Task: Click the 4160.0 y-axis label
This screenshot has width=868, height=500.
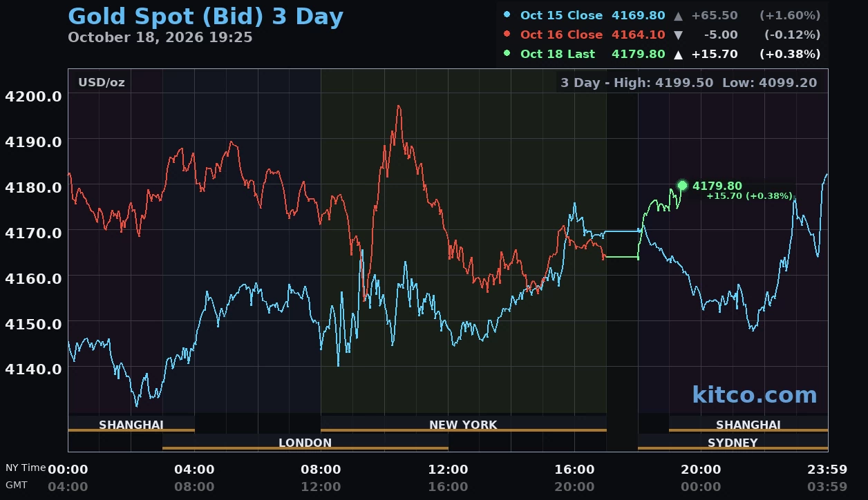Action: (33, 278)
